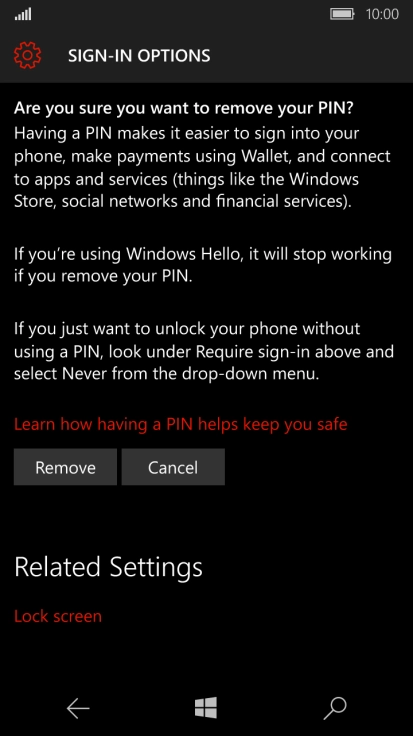
Task: Tap the Windows Start logo button
Action: [x=206, y=707]
